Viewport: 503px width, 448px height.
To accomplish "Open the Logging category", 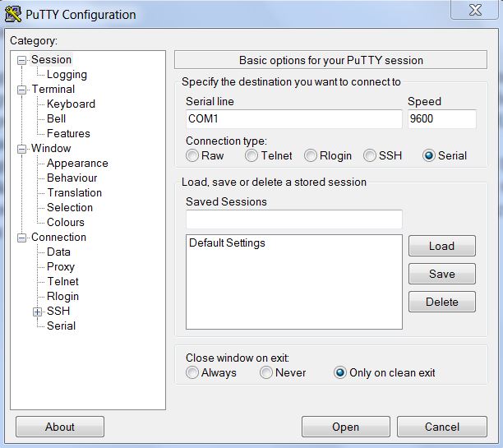I will click(x=67, y=75).
